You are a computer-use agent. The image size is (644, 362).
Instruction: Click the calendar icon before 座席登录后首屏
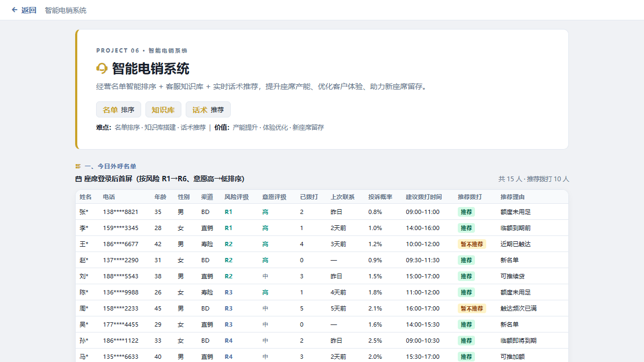78,179
